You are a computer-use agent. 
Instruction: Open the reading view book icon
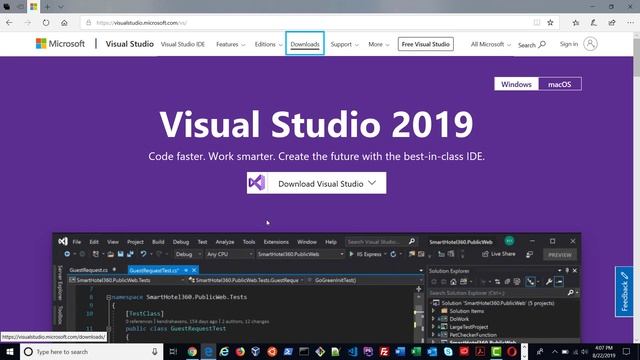(537, 23)
